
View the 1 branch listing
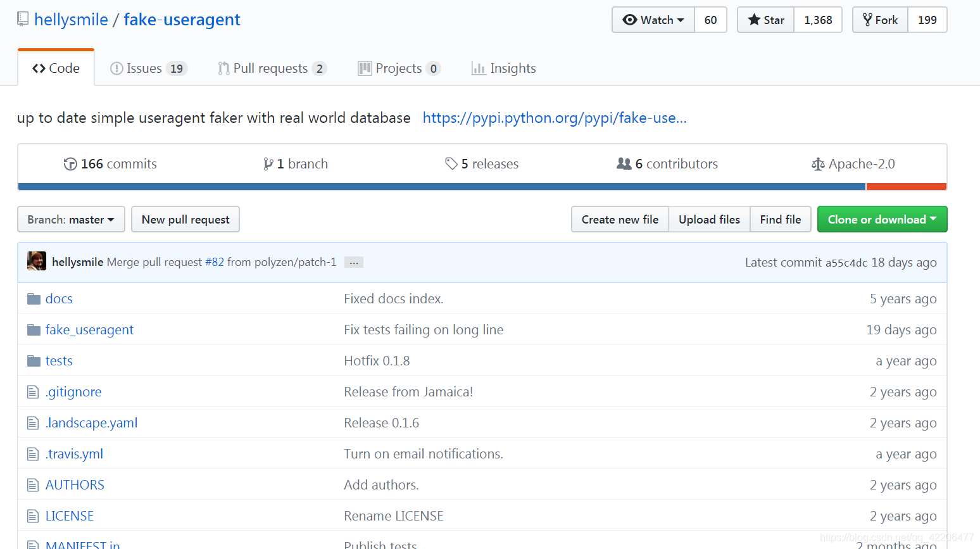tap(296, 164)
